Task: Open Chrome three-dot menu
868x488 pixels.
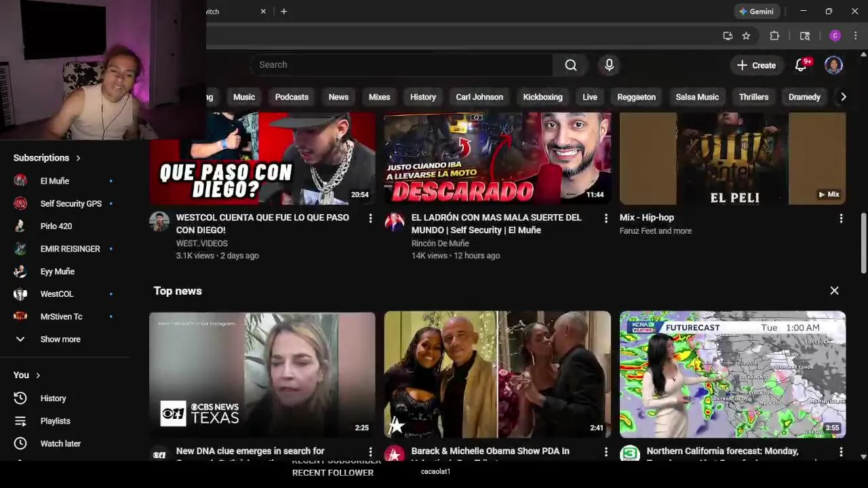Action: (x=855, y=36)
